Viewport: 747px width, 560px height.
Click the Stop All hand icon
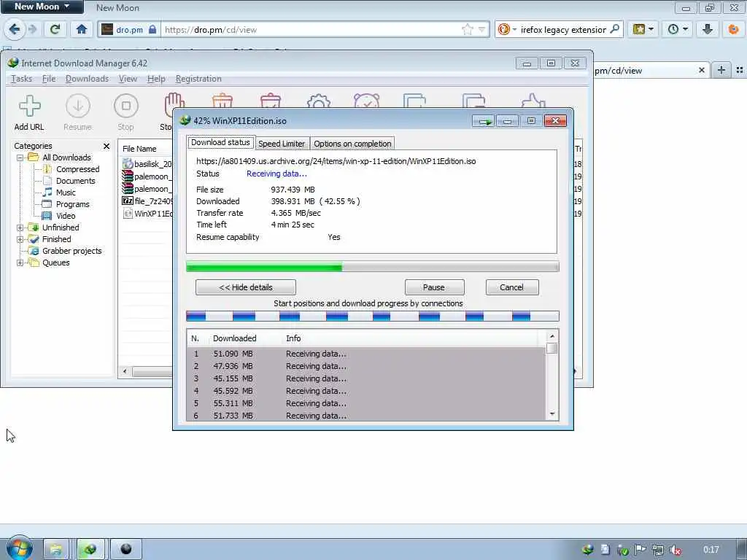point(174,101)
